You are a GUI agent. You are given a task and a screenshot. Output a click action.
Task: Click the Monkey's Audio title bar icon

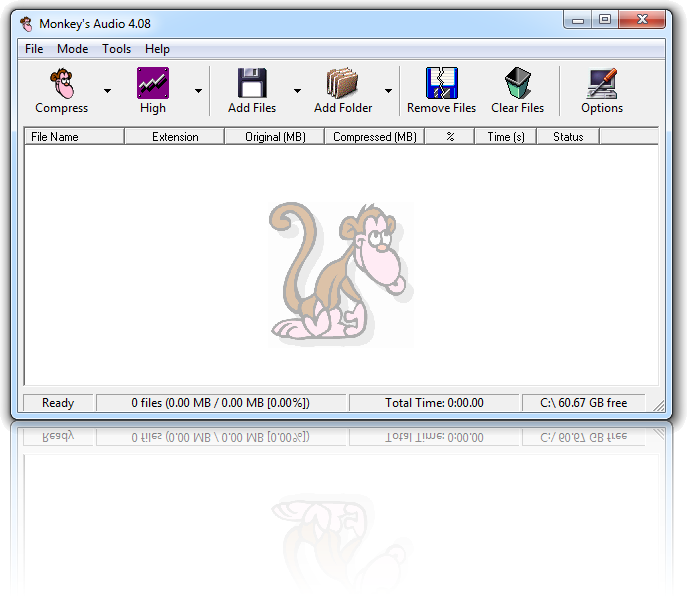(27, 24)
